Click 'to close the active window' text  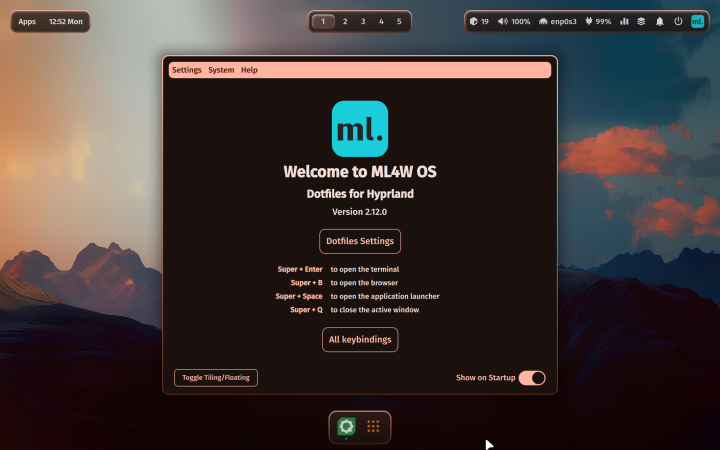pyautogui.click(x=375, y=309)
